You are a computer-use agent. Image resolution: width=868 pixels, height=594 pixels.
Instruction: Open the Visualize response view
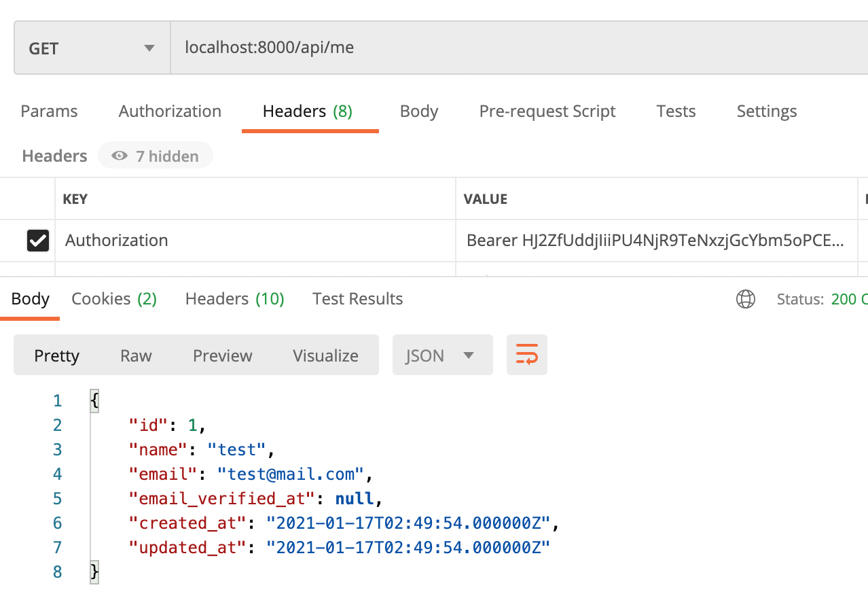point(325,355)
